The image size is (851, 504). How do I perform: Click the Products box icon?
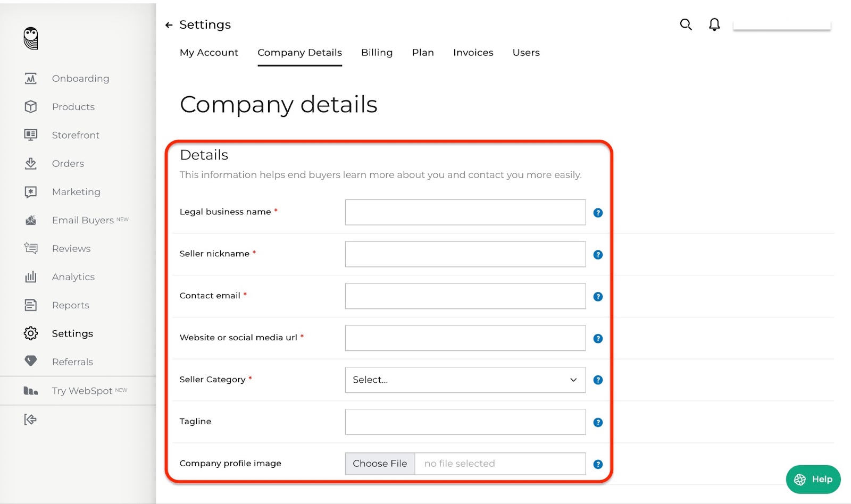pyautogui.click(x=31, y=107)
